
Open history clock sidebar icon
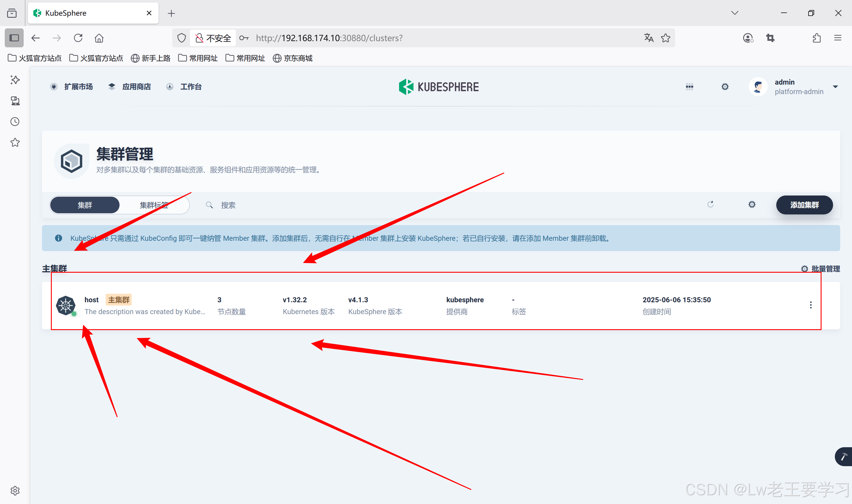click(x=15, y=122)
